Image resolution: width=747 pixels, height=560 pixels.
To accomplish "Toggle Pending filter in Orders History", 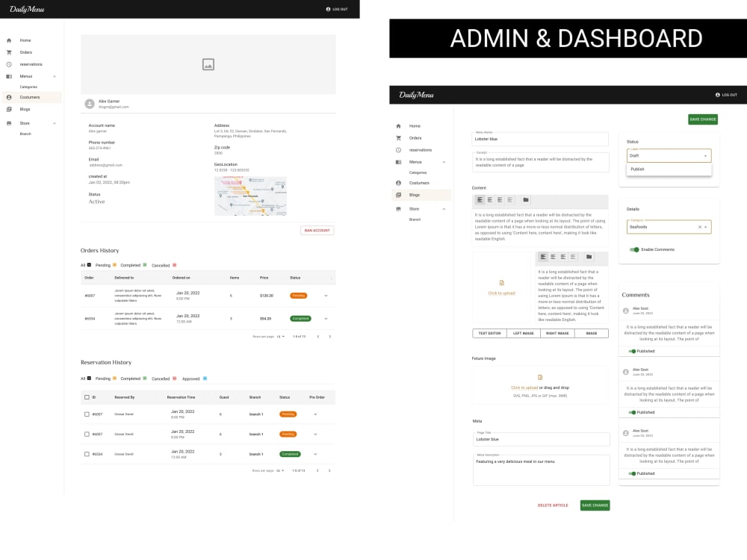I will pos(114,265).
